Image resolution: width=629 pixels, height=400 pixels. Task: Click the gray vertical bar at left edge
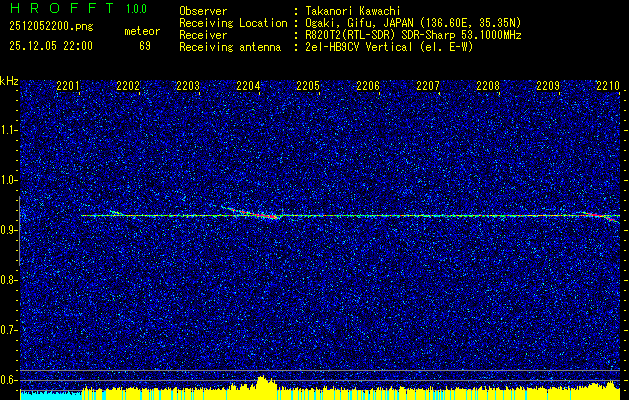tap(19, 231)
